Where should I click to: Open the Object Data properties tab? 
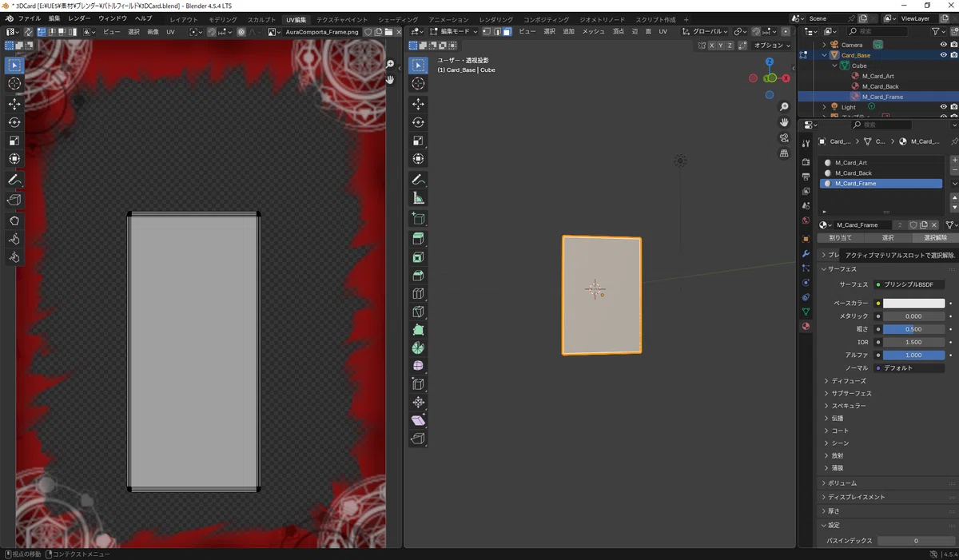(x=806, y=312)
